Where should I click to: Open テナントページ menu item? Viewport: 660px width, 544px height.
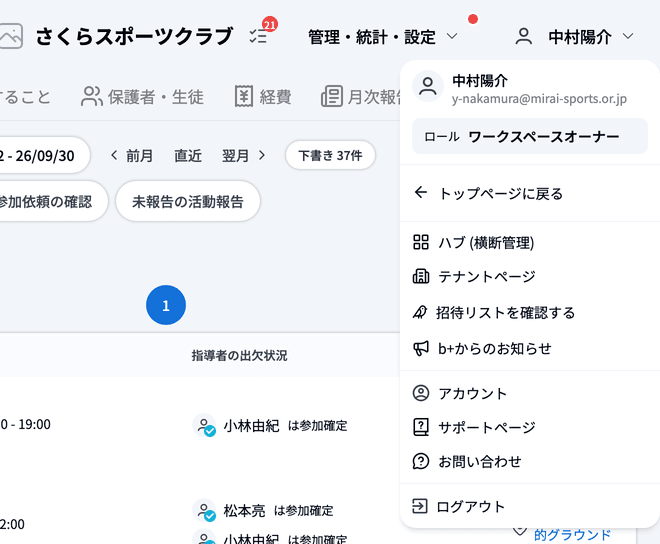[530, 276]
